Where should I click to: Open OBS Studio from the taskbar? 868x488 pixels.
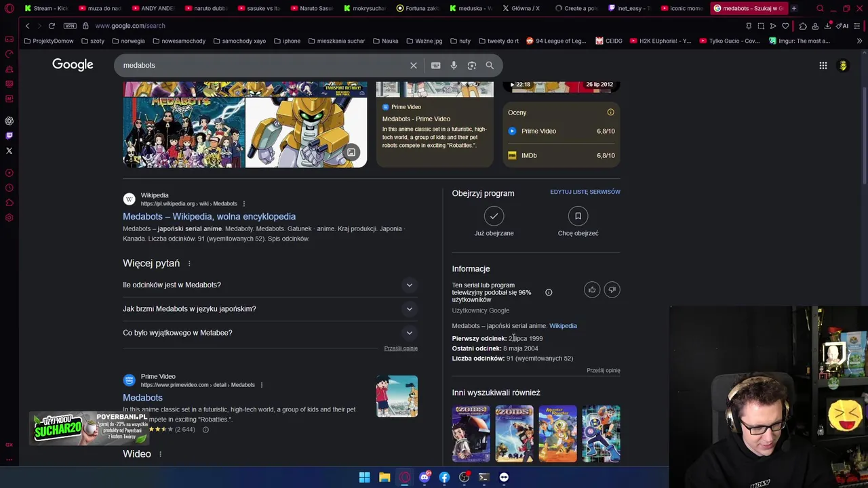coord(464,477)
